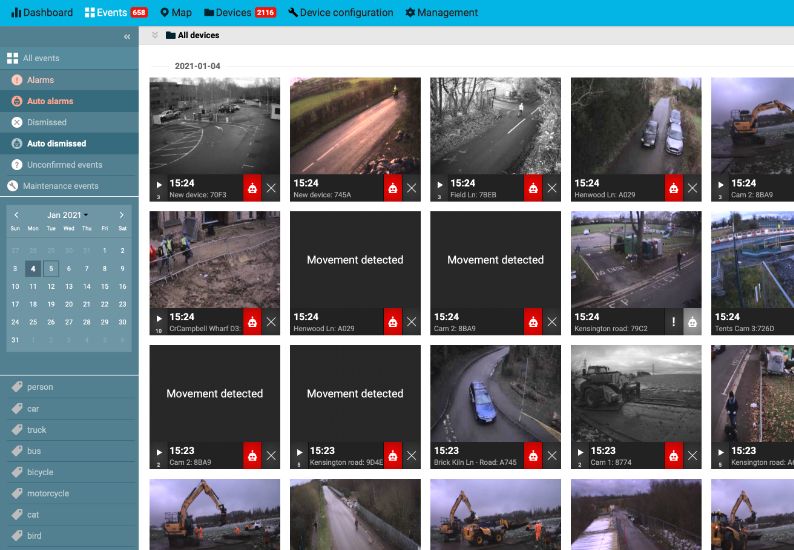Select January 4 in calendar
This screenshot has height=550, width=794.
pyautogui.click(x=33, y=268)
